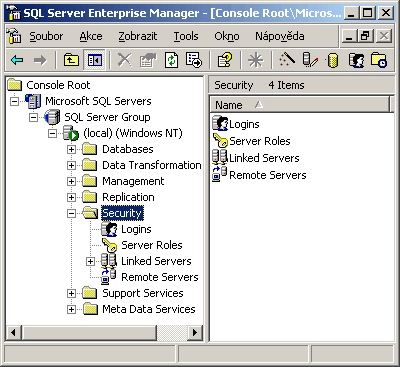Screen dimensions: 400x367
Task: Click tree pane scroll right arrow
Action: (195, 332)
